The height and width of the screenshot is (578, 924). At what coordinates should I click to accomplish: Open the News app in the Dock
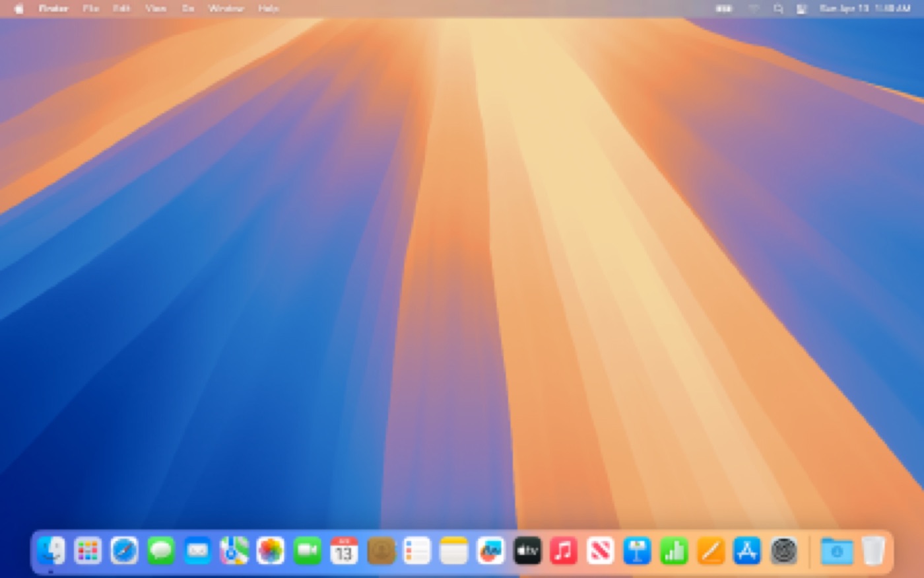click(x=601, y=550)
